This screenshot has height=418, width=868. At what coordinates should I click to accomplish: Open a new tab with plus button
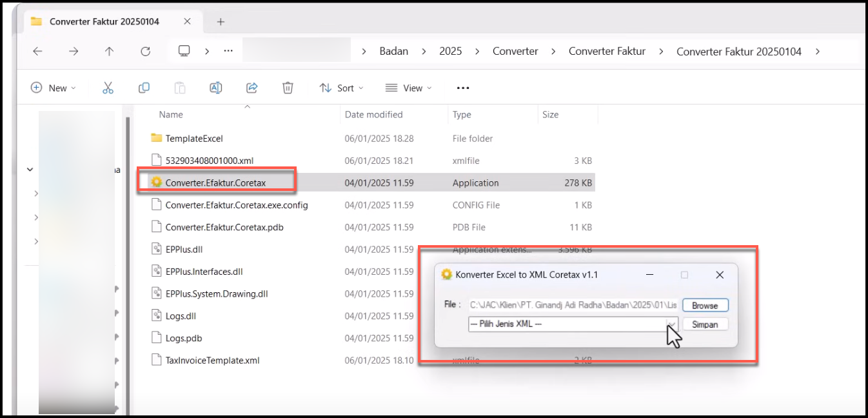click(x=221, y=21)
